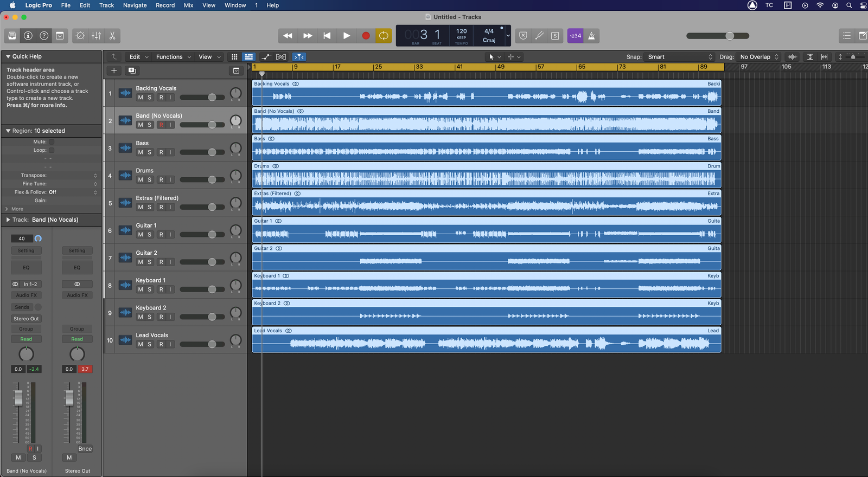Click the Fast Forward transport button
The height and width of the screenshot is (477, 868).
[308, 36]
